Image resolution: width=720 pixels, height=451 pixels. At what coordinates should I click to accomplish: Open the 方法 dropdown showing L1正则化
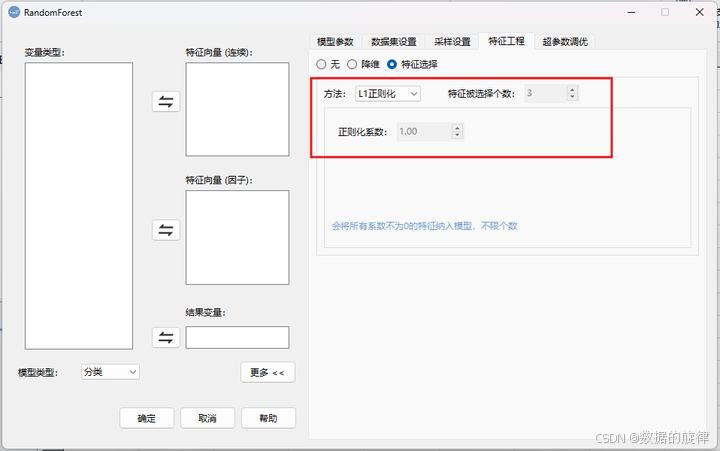coord(388,94)
